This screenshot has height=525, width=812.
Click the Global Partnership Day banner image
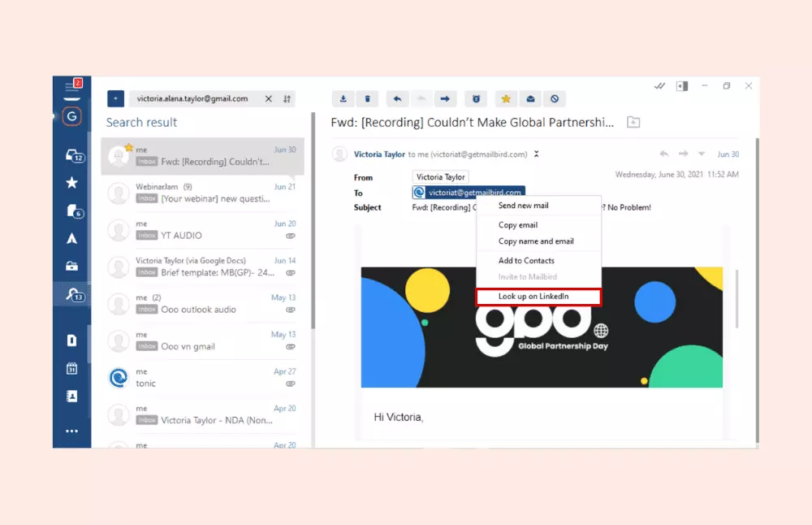pos(542,327)
